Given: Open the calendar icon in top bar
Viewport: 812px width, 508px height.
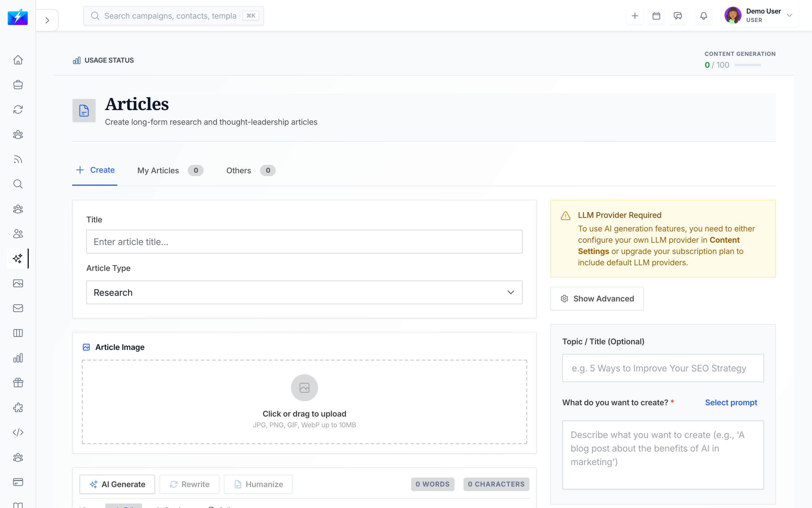Looking at the screenshot, I should click(x=656, y=16).
